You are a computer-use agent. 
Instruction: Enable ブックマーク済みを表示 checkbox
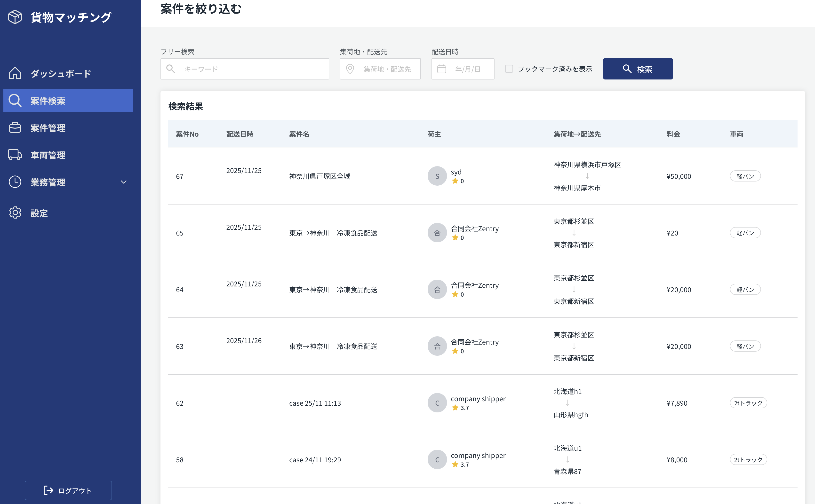(509, 69)
